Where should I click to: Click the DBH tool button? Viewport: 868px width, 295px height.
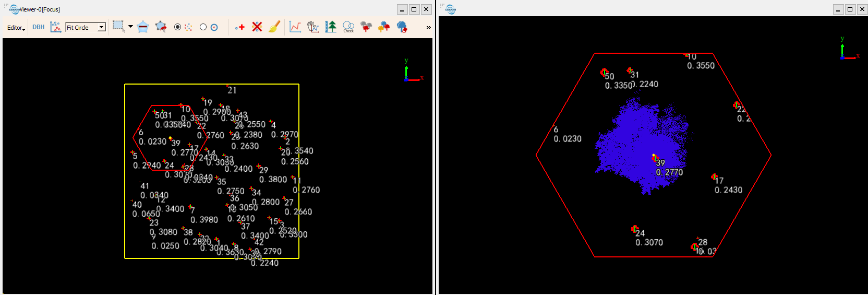[x=39, y=27]
